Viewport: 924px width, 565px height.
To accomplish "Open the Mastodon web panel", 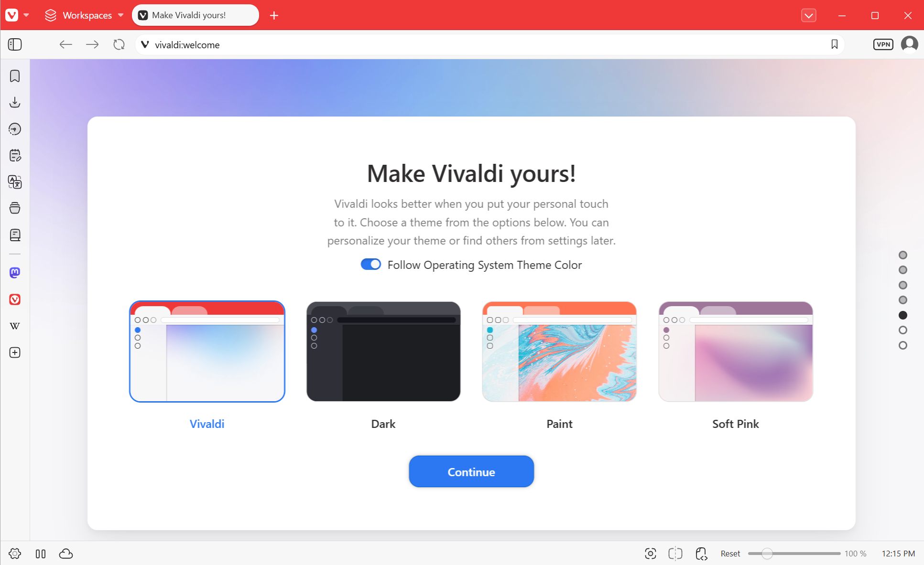I will (x=15, y=273).
